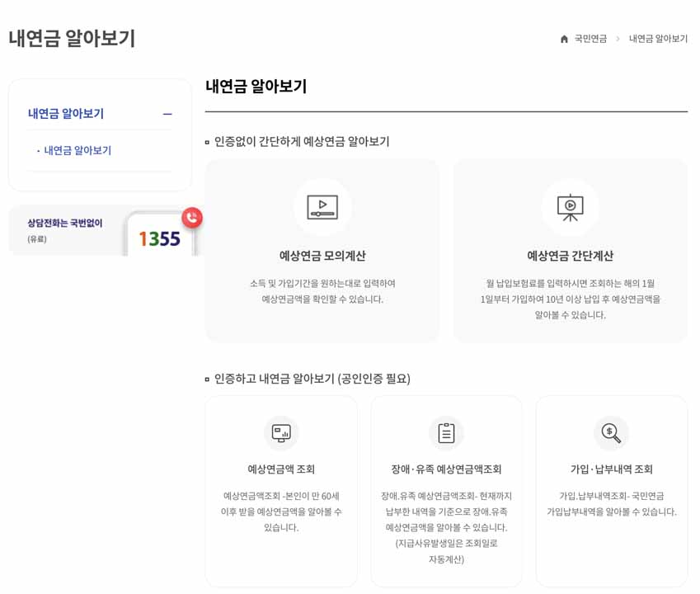Open the 가입·납부내역 조회 card

pyautogui.click(x=612, y=487)
